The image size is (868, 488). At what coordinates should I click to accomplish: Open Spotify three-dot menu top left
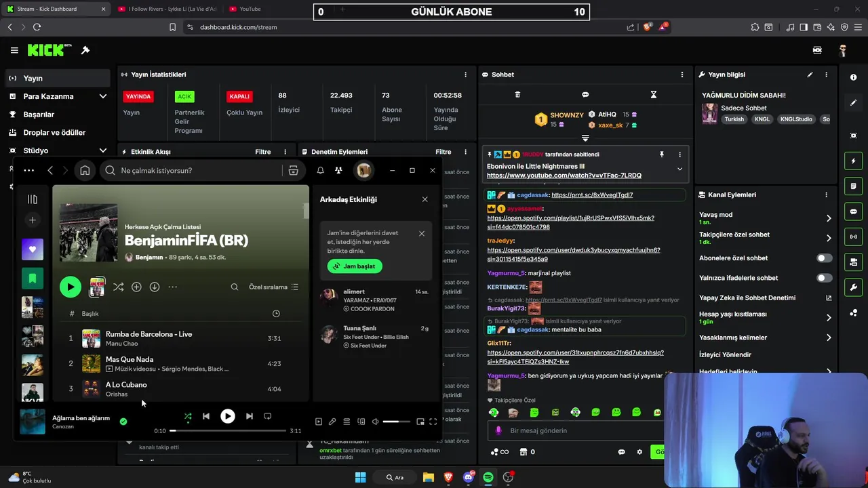click(x=28, y=171)
